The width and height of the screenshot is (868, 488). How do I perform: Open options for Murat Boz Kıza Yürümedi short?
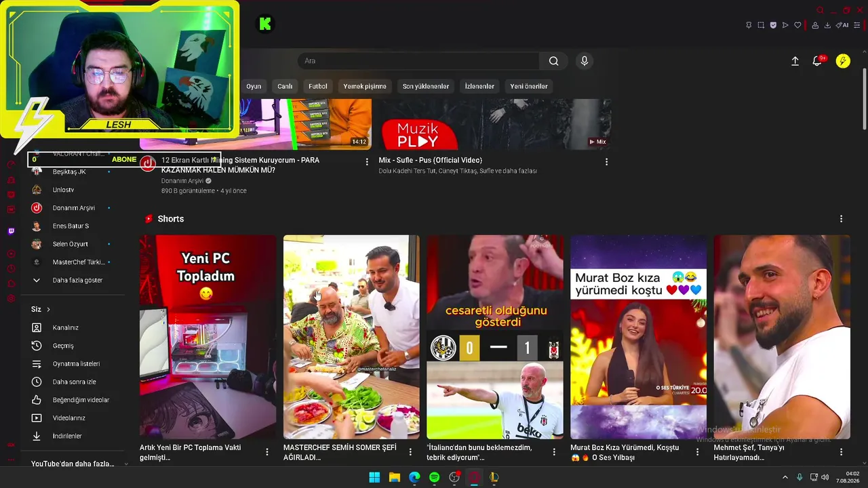click(697, 452)
